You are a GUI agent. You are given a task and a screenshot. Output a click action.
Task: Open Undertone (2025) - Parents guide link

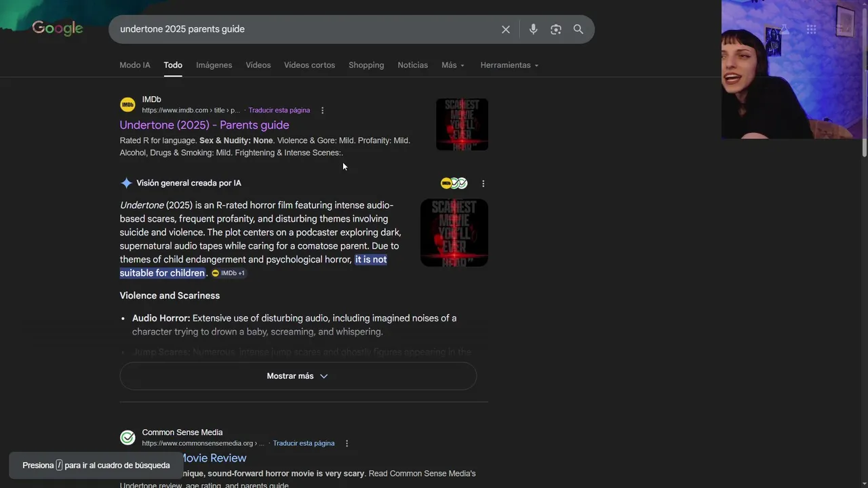coord(204,125)
